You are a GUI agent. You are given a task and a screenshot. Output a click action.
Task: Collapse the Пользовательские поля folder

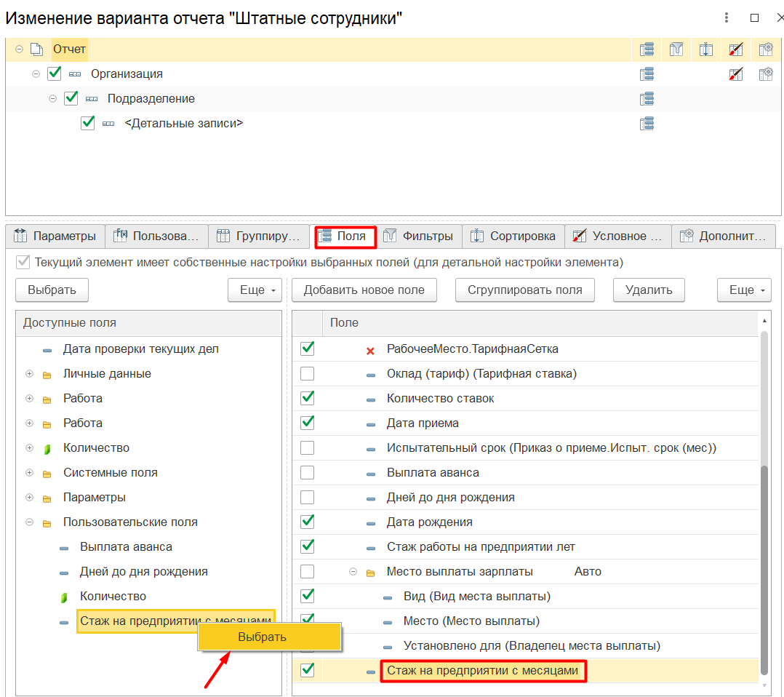coord(30,522)
